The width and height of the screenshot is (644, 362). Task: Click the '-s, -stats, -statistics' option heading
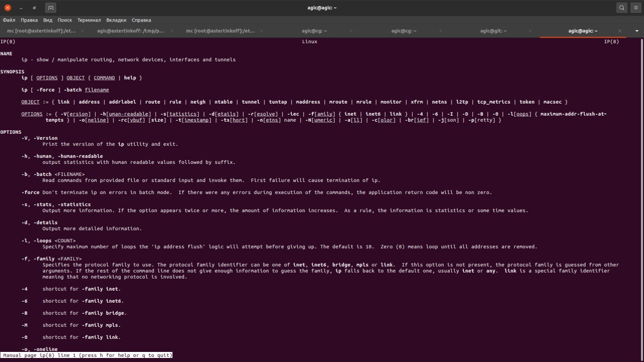(x=56, y=205)
